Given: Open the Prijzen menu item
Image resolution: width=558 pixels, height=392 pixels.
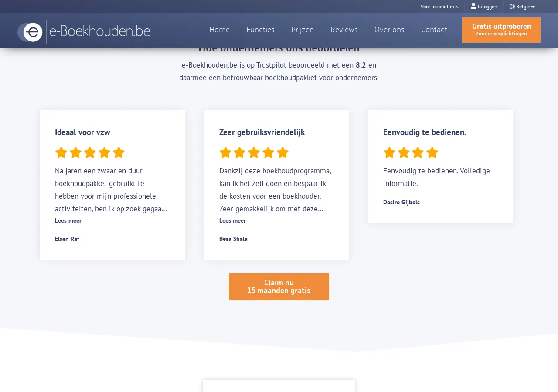Looking at the screenshot, I should click(303, 30).
